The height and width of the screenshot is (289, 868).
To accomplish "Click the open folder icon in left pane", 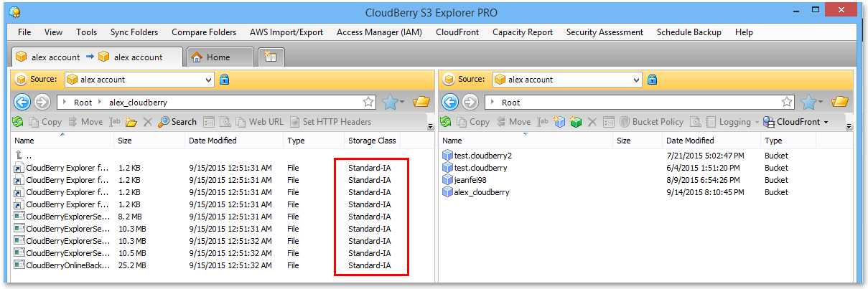I will [x=421, y=102].
